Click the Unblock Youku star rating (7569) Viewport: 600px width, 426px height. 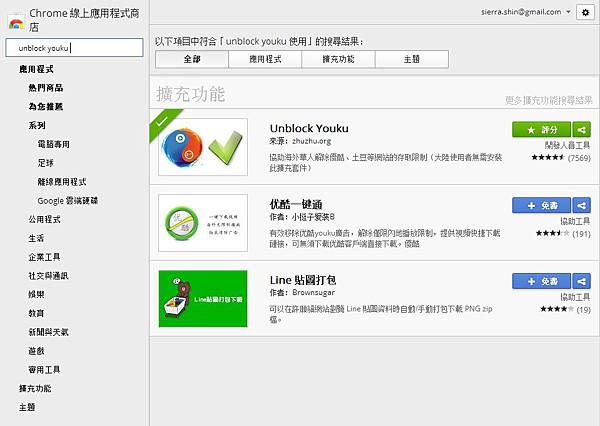(561, 157)
